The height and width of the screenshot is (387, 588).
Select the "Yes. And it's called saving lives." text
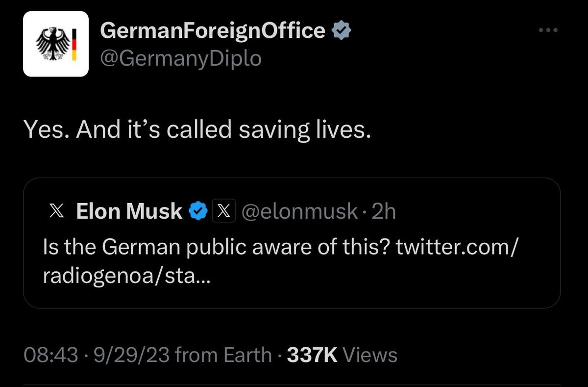tap(196, 129)
